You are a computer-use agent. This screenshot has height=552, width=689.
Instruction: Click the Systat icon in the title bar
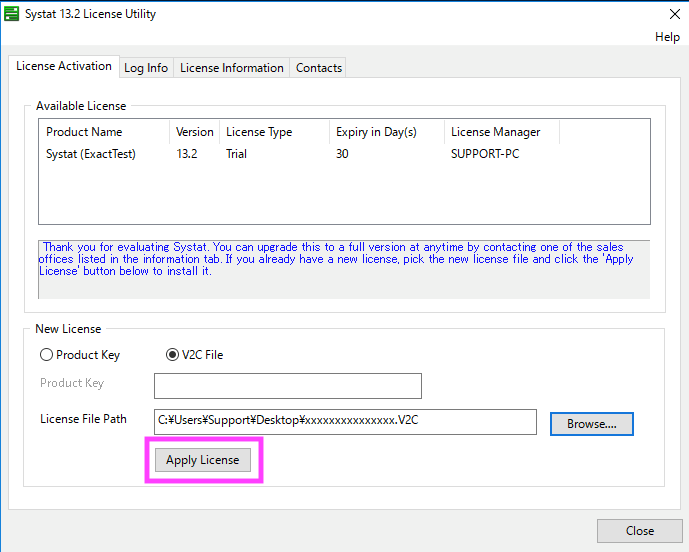click(12, 14)
